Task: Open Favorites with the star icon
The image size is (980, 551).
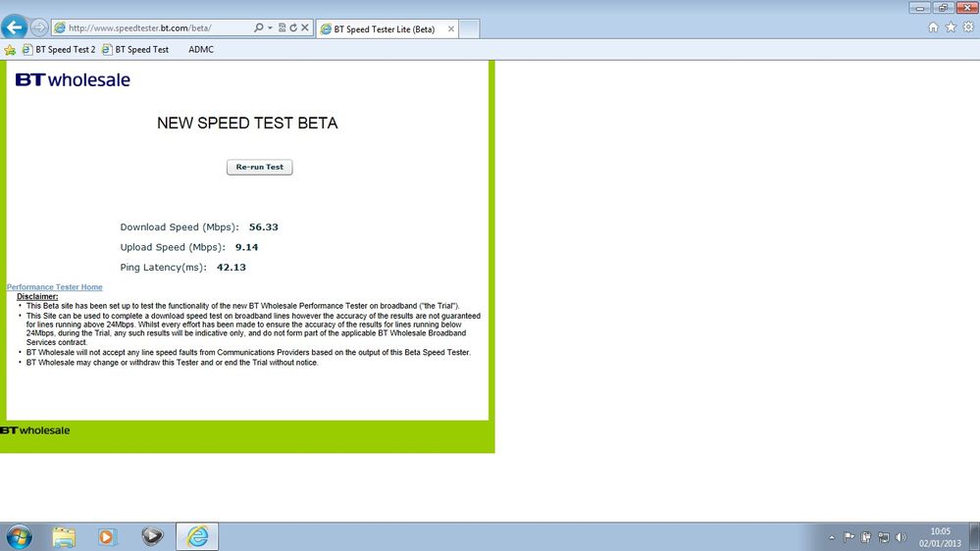Action: [x=951, y=26]
